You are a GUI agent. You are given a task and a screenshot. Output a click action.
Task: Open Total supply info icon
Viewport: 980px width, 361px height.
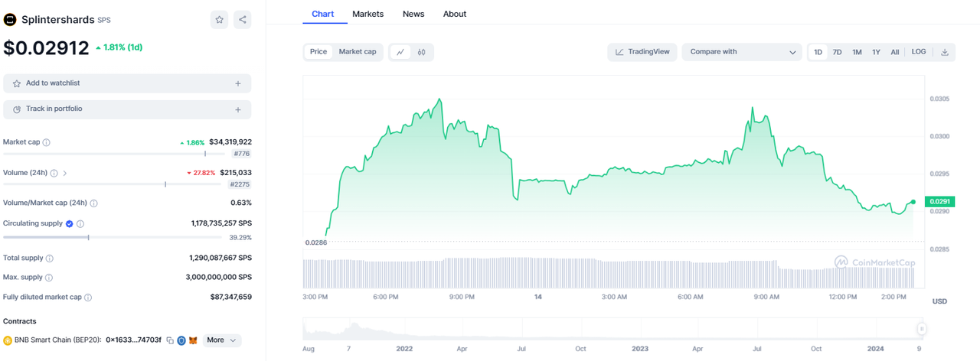click(50, 259)
